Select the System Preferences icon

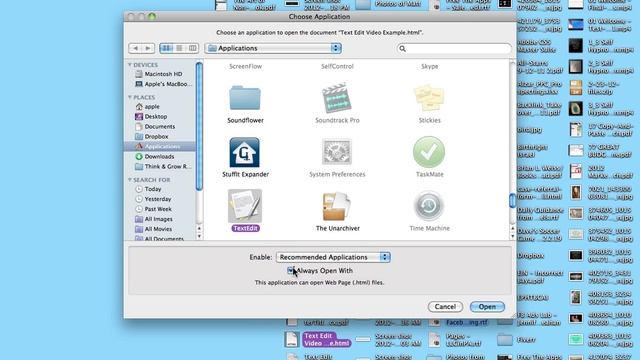tap(337, 152)
